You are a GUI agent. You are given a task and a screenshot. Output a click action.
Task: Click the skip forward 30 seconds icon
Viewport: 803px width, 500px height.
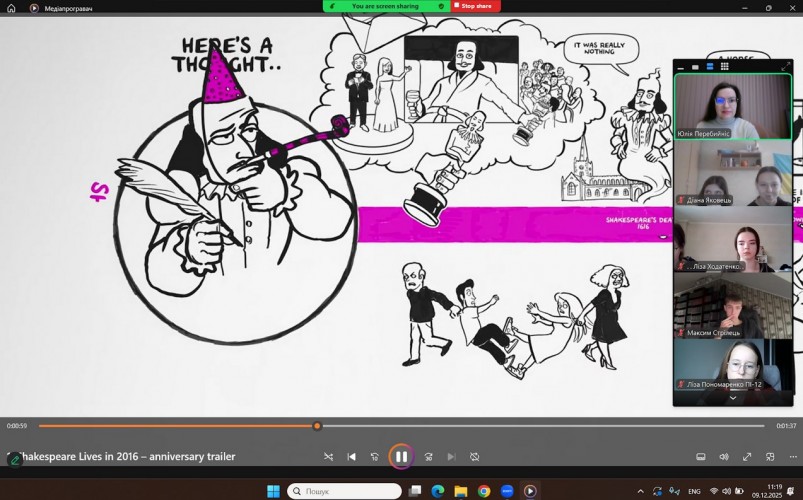click(x=428, y=457)
